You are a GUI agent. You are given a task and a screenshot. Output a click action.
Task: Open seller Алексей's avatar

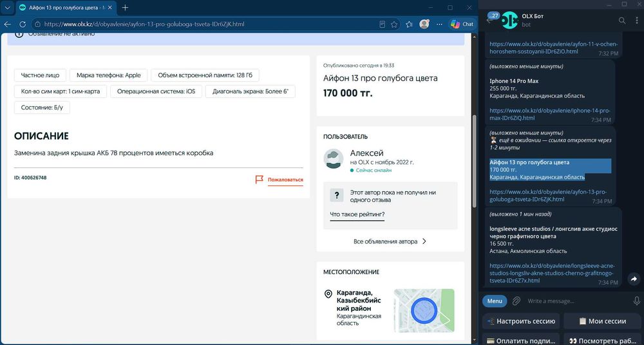(x=334, y=158)
